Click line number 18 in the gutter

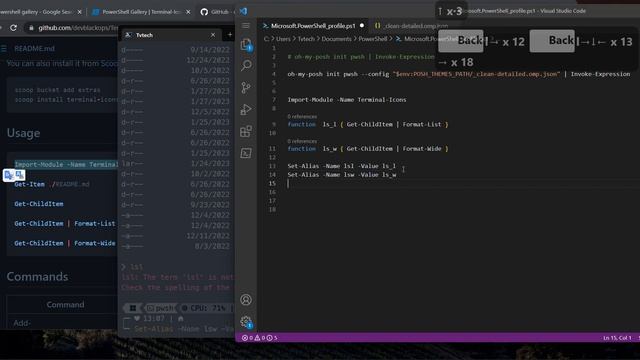[272, 209]
